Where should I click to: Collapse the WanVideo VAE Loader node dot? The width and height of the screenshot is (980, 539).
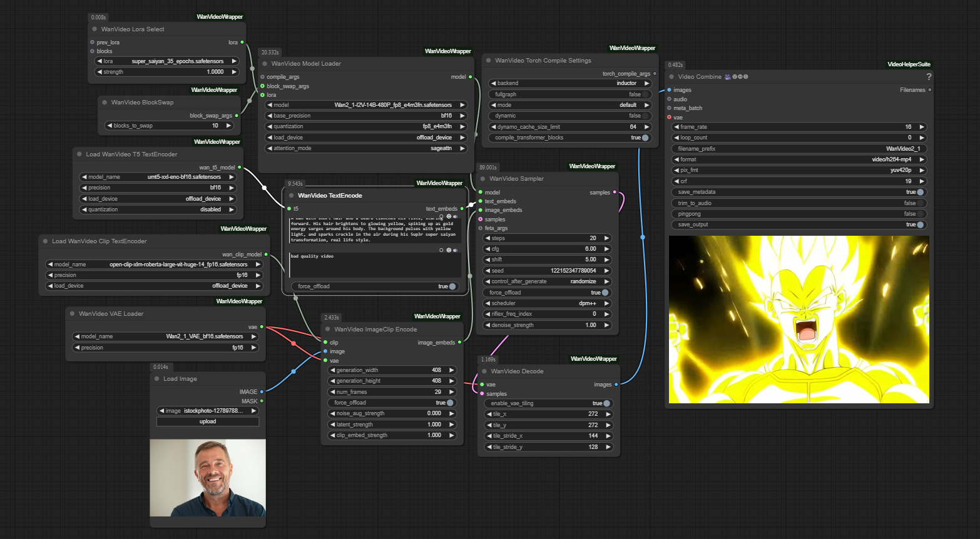(72, 313)
